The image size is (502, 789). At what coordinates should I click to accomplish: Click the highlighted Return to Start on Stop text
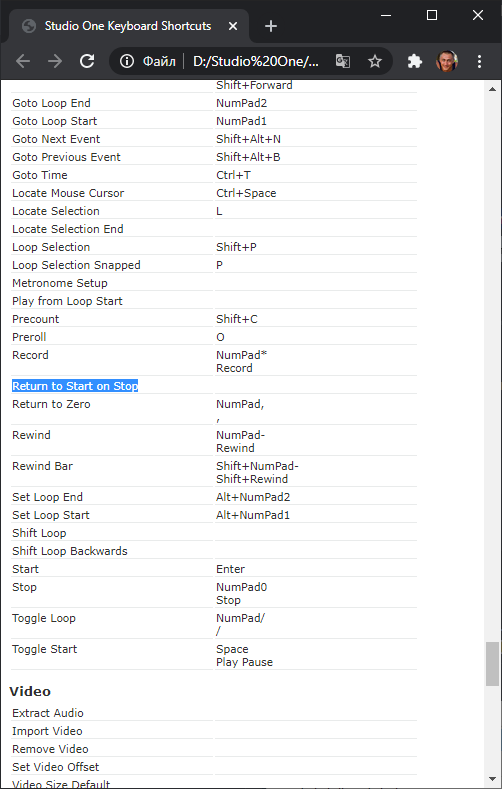(75, 386)
